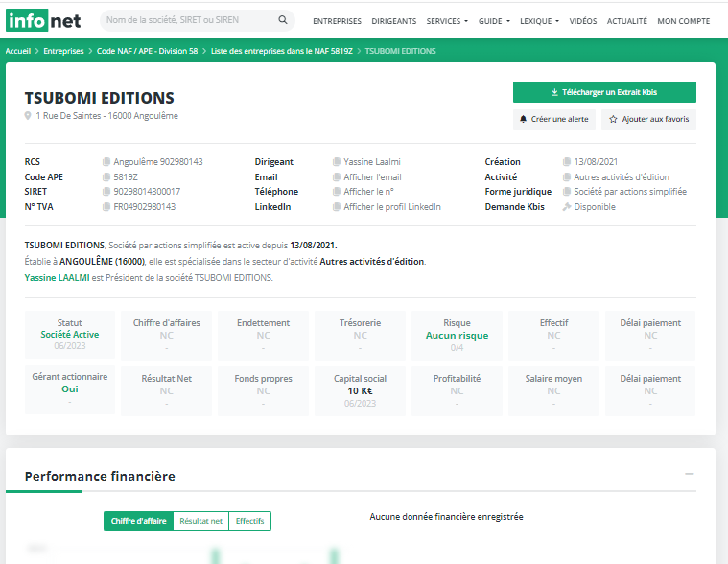Click the Endettement NC card

pyautogui.click(x=263, y=335)
